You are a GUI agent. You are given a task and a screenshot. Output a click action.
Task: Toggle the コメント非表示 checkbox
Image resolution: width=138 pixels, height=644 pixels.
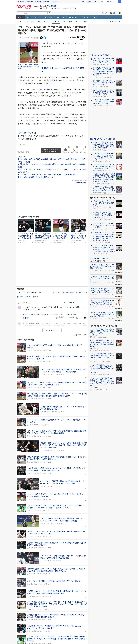click(x=75, y=334)
